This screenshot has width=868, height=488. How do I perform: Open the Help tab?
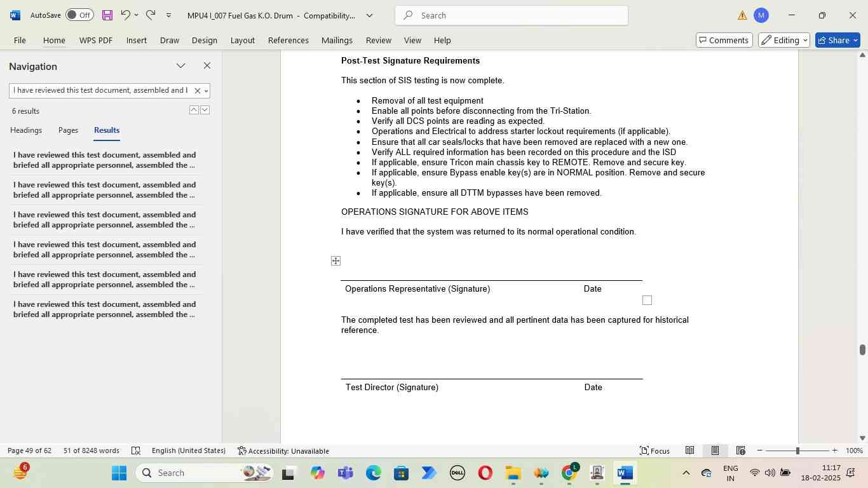click(x=443, y=40)
